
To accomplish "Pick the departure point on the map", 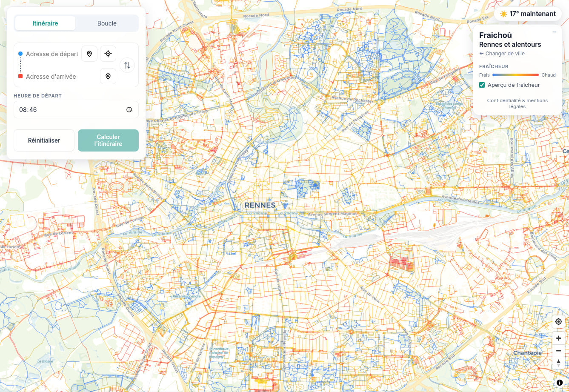I will [x=89, y=54].
